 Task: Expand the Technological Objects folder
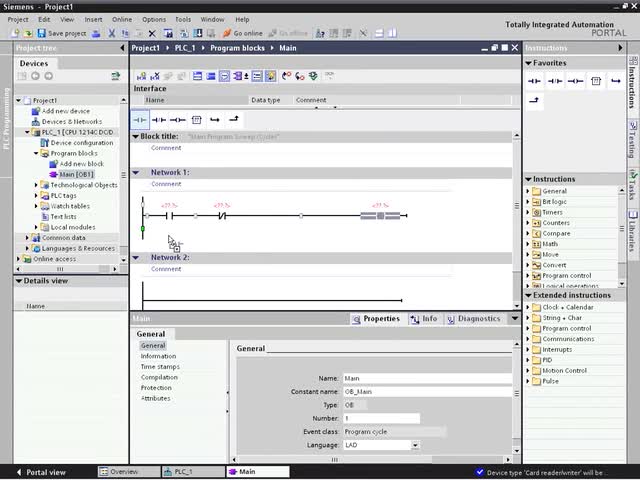click(36, 185)
